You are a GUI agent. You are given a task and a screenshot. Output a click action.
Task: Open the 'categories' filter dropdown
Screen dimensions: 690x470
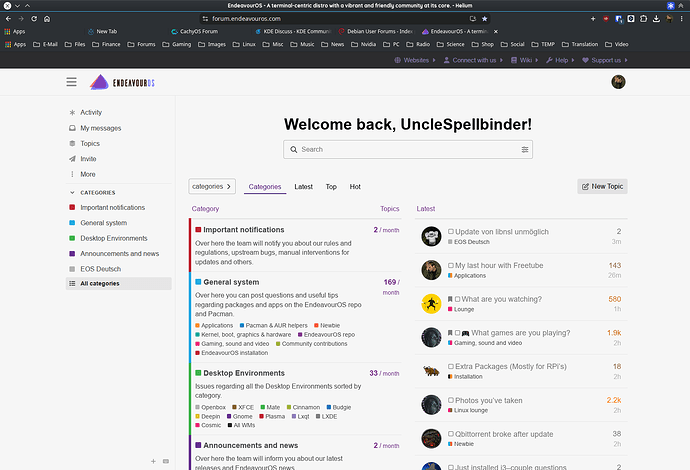(x=212, y=186)
